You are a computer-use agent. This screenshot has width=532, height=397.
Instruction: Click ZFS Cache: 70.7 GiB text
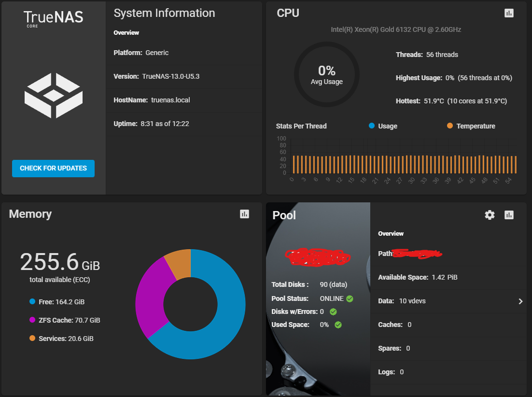pyautogui.click(x=69, y=320)
